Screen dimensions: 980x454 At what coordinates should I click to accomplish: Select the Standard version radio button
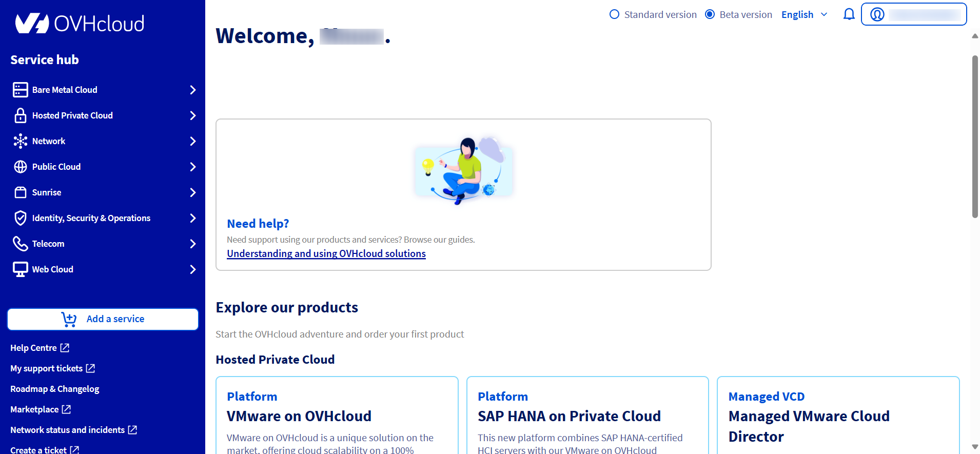614,14
